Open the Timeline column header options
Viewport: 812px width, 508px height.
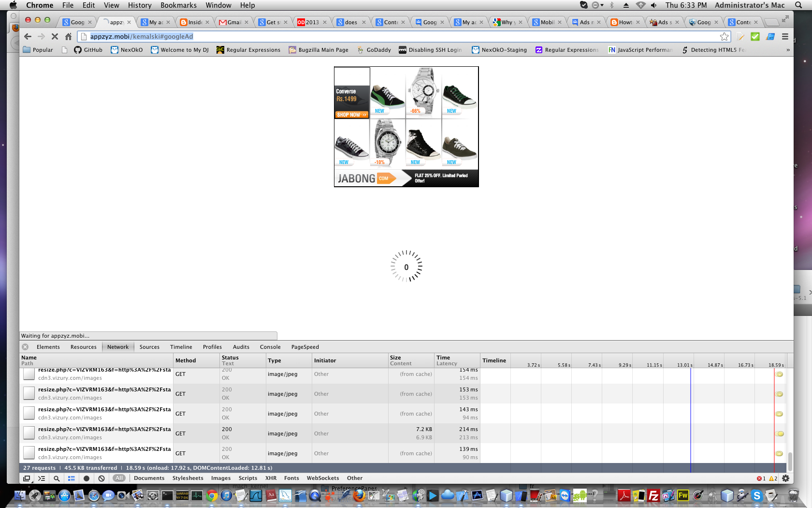pos(494,360)
